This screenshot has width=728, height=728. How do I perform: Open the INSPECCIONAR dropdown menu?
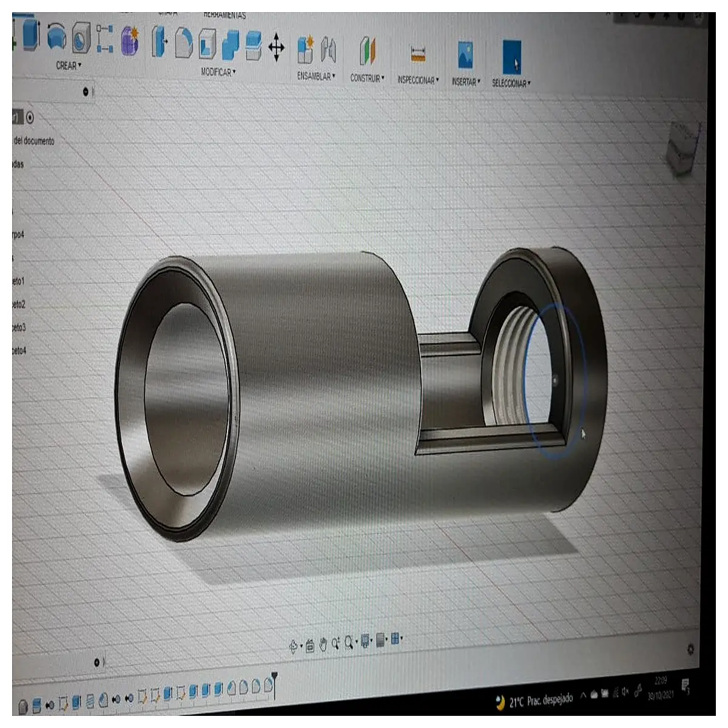(x=418, y=79)
